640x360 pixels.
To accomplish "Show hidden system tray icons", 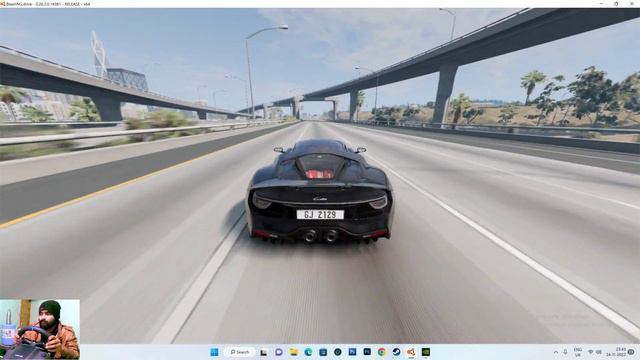I will pos(556,352).
